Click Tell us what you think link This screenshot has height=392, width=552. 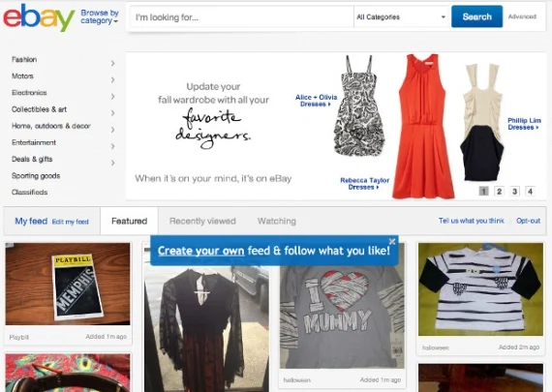[x=471, y=221]
